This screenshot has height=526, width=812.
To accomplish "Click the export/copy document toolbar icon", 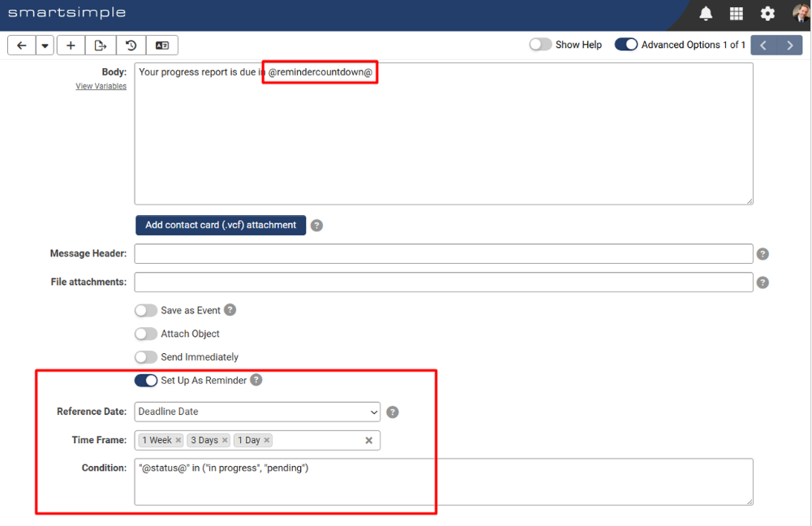I will (101, 45).
